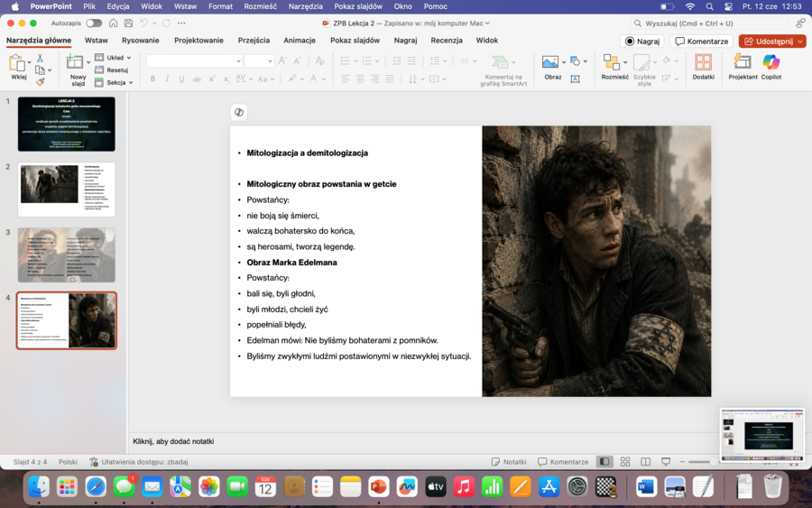Click the Wklej paste icon

click(x=17, y=64)
